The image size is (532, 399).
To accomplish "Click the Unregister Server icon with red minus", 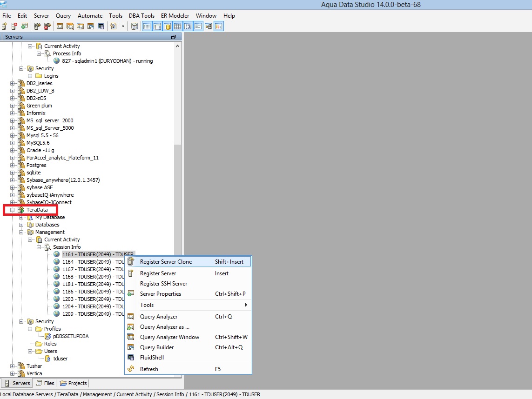I will pos(14,26).
